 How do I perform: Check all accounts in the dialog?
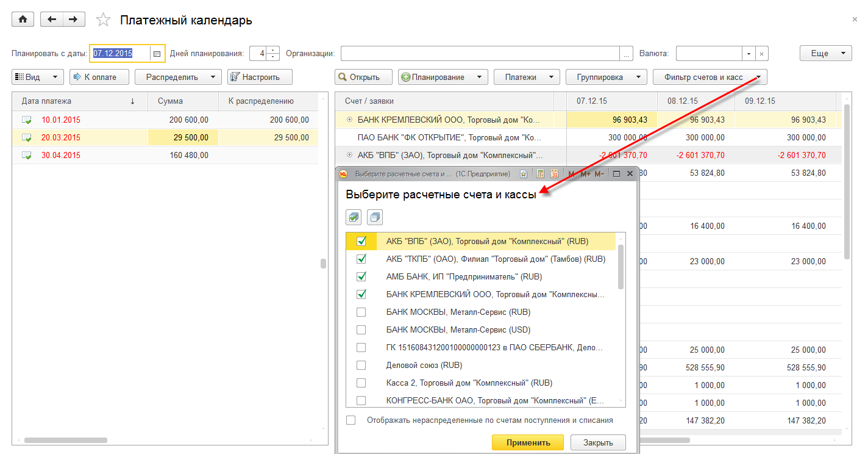point(354,217)
